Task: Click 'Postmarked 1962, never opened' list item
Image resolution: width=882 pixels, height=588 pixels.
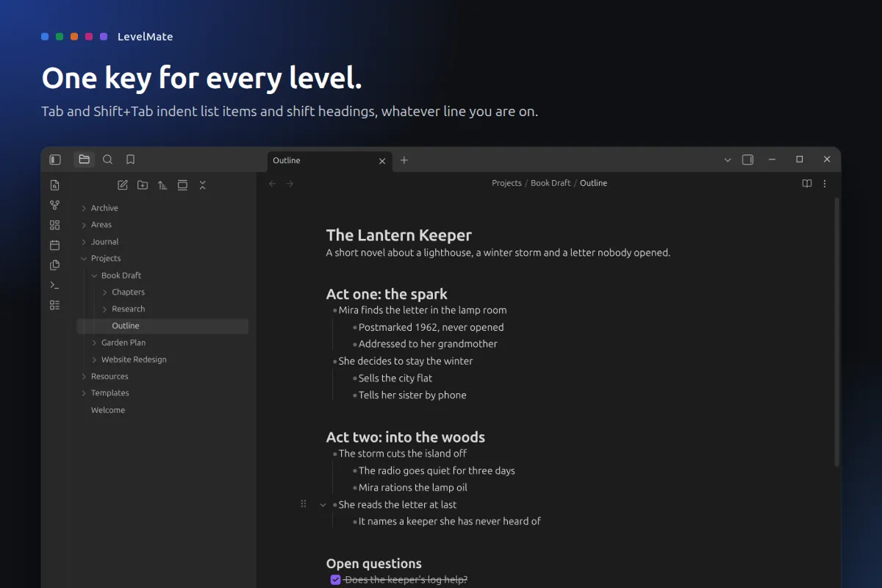Action: coord(431,327)
